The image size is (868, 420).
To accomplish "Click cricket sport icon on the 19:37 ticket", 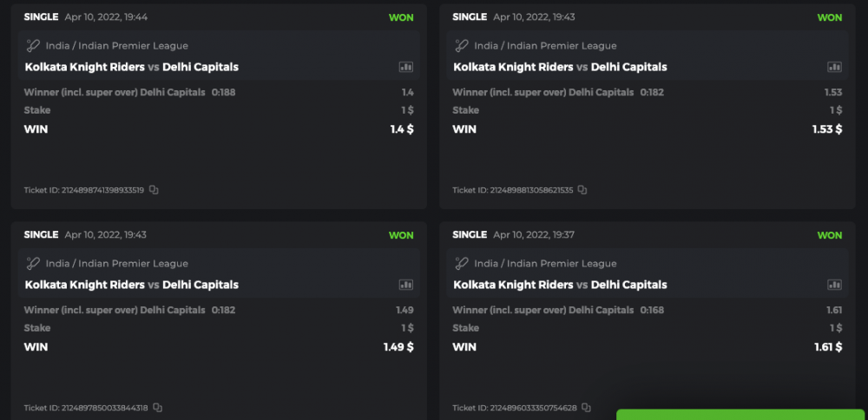I will click(x=463, y=264).
